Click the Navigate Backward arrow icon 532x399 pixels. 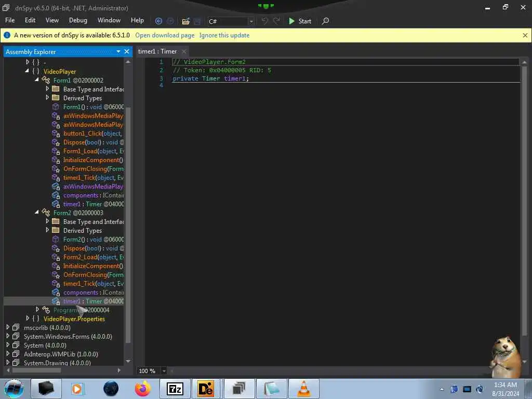(x=158, y=21)
